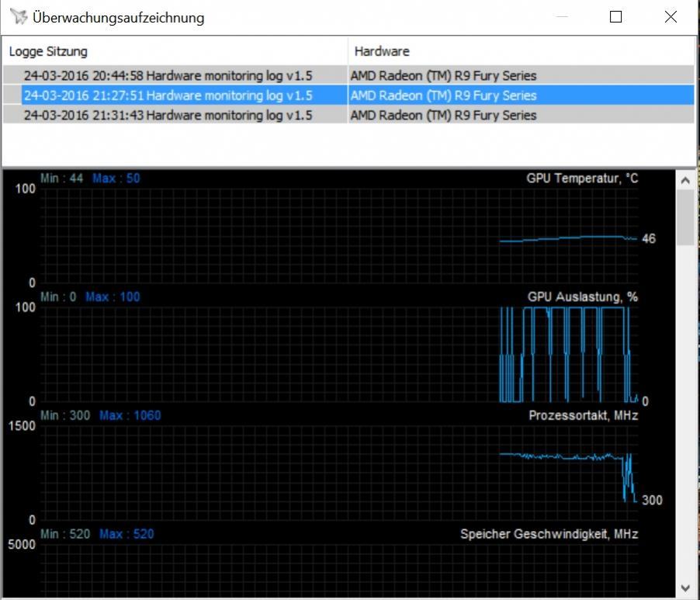Image resolution: width=700 pixels, height=600 pixels.
Task: Close the Überwachungsaufzeichnung window
Action: (x=671, y=17)
